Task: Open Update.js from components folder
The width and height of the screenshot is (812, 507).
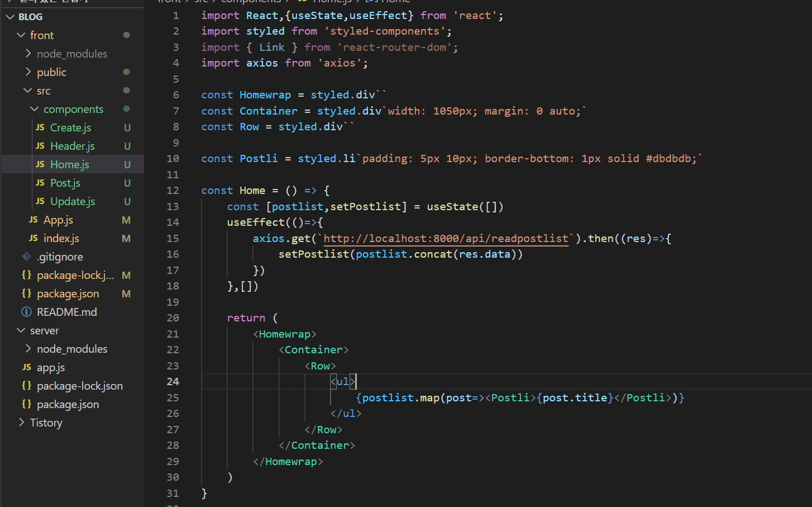Action: click(73, 201)
